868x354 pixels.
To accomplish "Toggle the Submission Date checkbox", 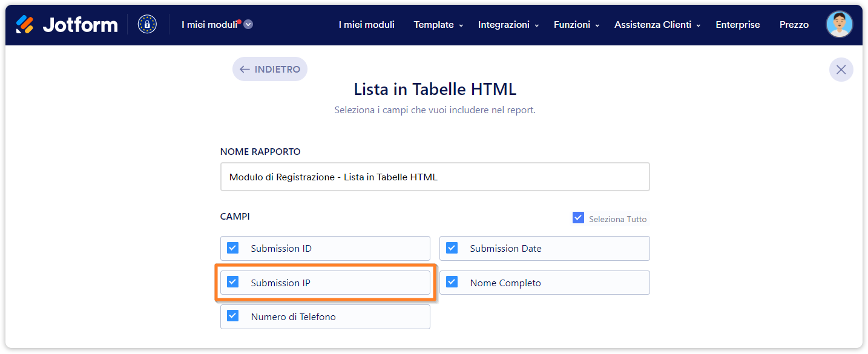I will click(452, 248).
